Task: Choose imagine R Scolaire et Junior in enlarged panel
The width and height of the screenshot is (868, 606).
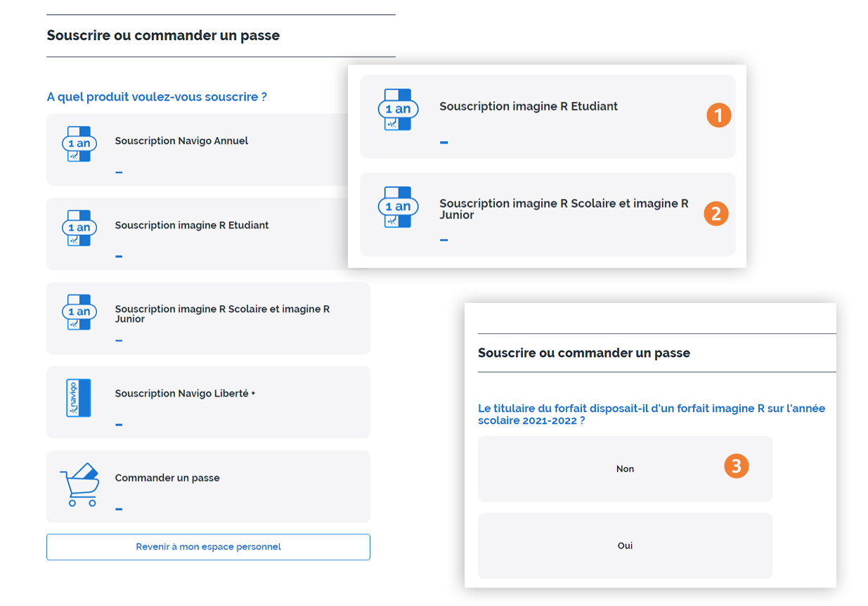Action: (548, 214)
